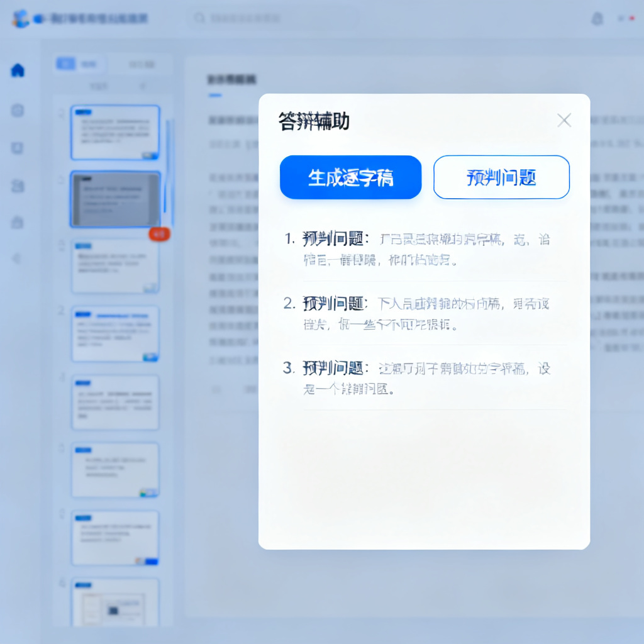The height and width of the screenshot is (644, 644).
Task: Open the first slide thumbnail
Action: pos(115,133)
